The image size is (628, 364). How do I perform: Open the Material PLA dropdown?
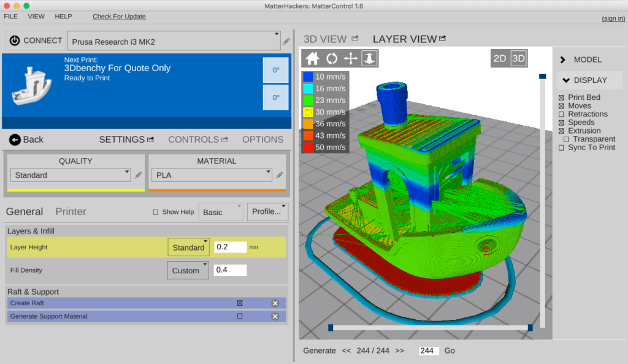212,175
